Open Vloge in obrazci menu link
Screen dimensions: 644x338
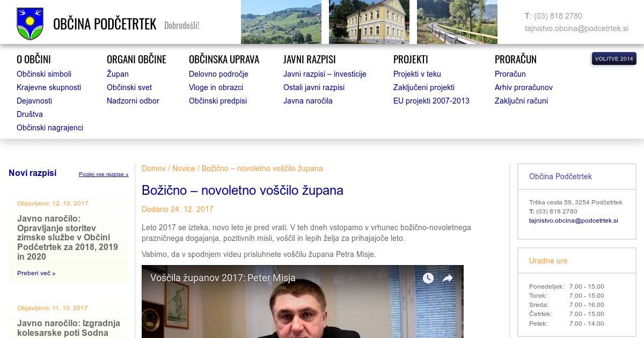pos(216,87)
